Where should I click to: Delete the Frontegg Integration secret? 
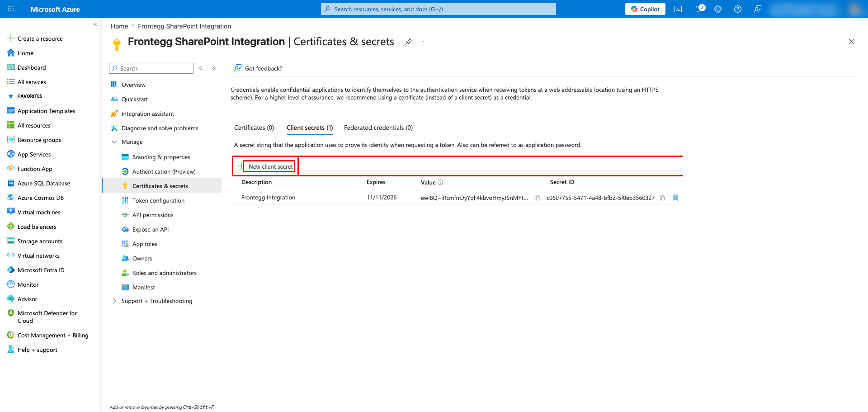click(675, 198)
